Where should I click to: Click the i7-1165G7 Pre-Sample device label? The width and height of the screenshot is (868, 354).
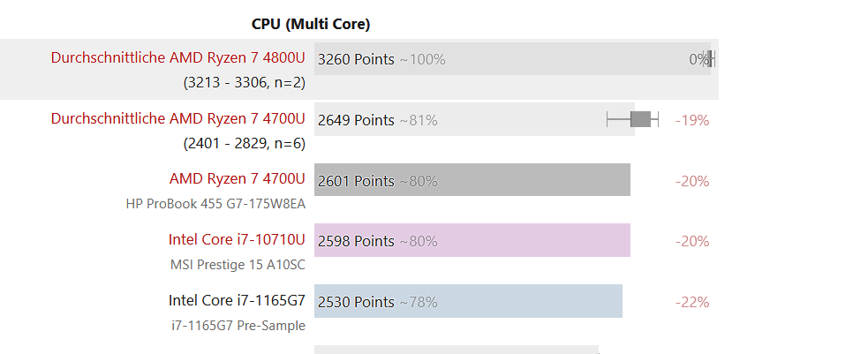coord(238,325)
